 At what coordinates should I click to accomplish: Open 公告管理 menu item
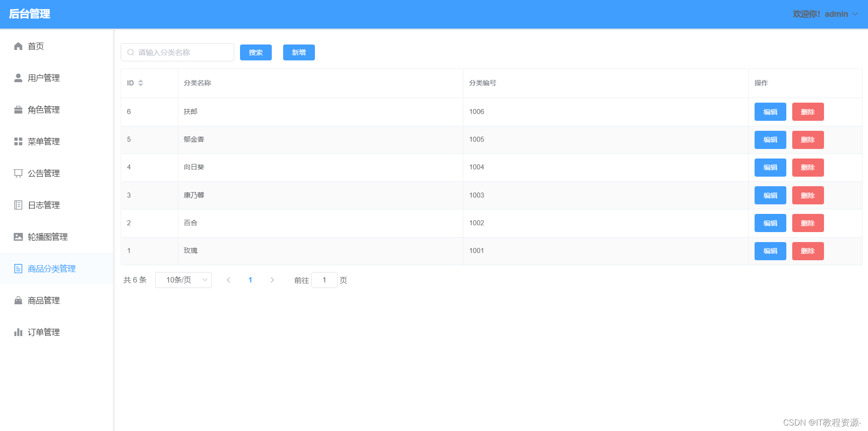[56, 173]
